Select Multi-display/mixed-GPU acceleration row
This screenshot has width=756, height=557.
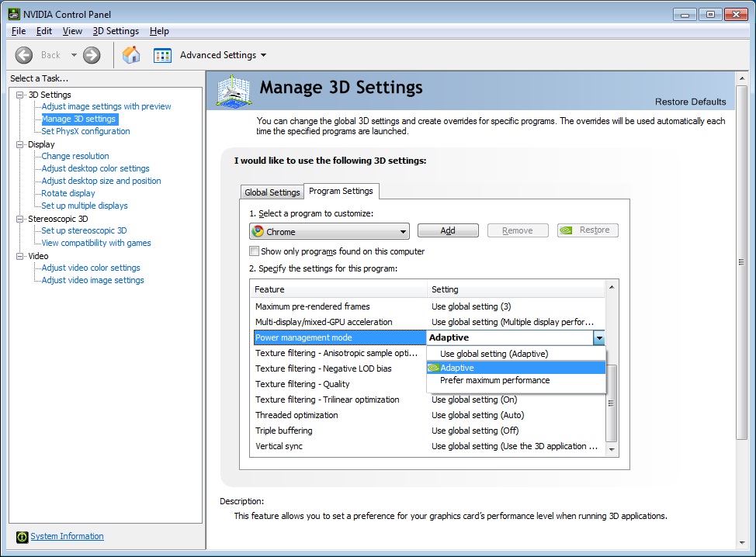pos(428,322)
